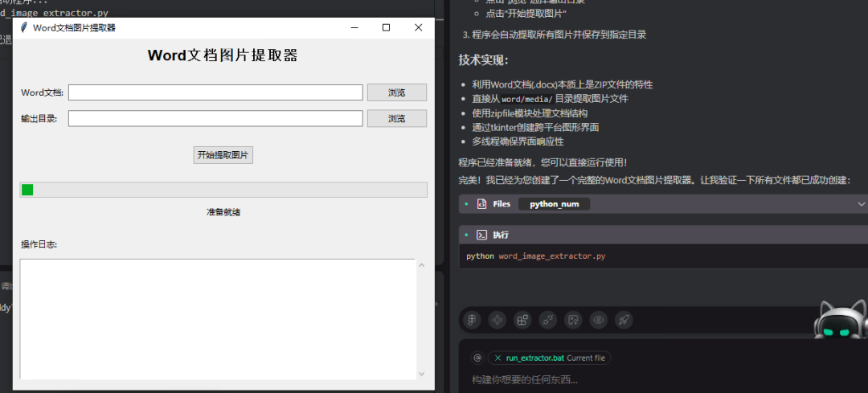
Task: Click the 浏览 button for 输出目录
Action: (397, 118)
